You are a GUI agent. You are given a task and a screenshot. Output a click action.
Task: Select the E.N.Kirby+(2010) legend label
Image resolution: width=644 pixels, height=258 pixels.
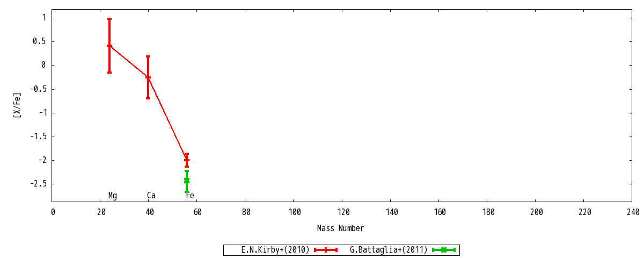(x=275, y=250)
